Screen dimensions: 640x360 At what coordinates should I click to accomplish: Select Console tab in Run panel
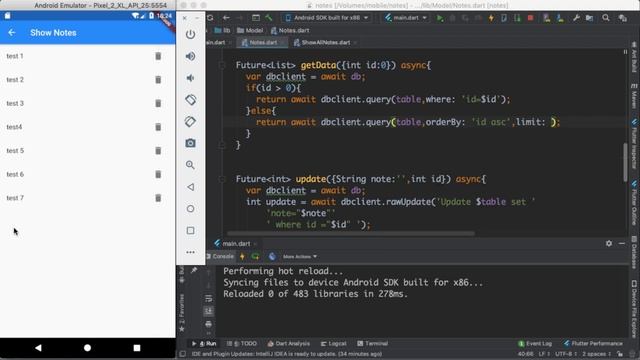[220, 256]
